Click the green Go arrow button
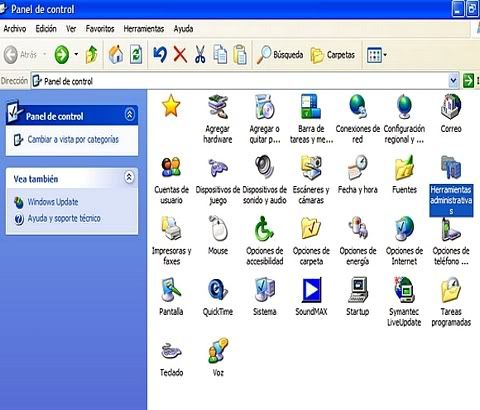 pyautogui.click(x=468, y=81)
